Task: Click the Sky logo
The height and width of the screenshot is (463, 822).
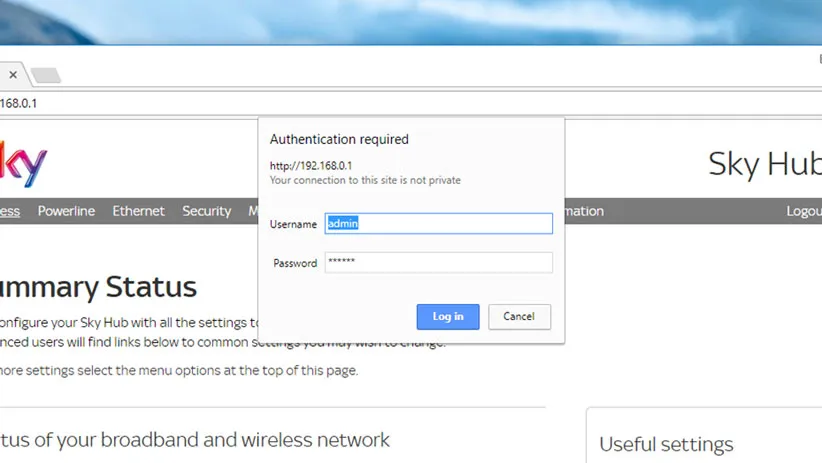Action: pyautogui.click(x=24, y=163)
